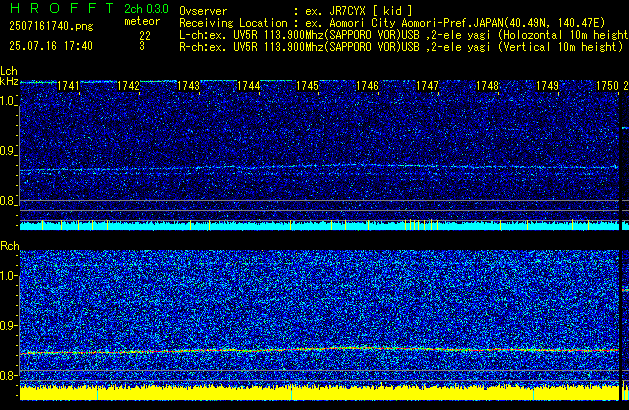Click the HROFFT title text
Viewport: 629px width, 410px height.
coord(62,8)
